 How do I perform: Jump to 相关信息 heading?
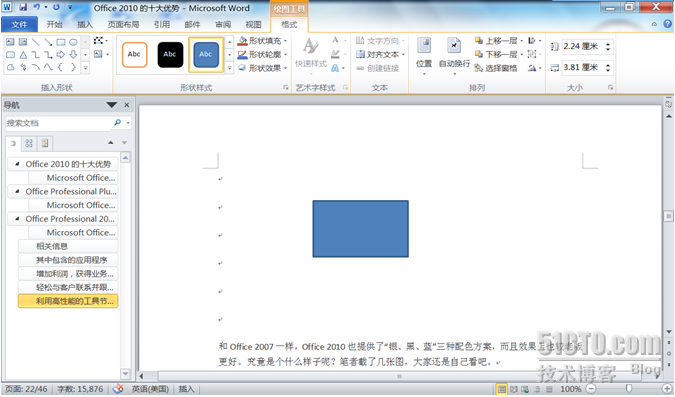(x=68, y=246)
